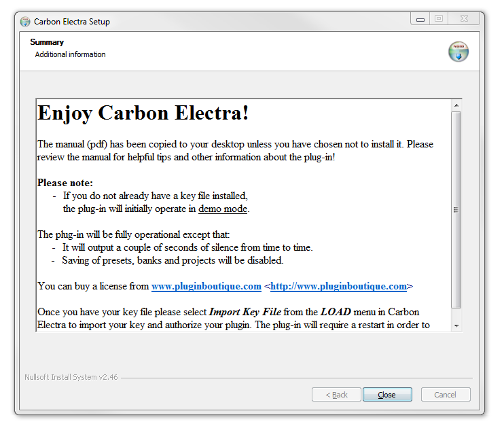Viewport: 504px width, 426px height.
Task: Click the vertical scrollbar thumb
Action: pos(456,210)
